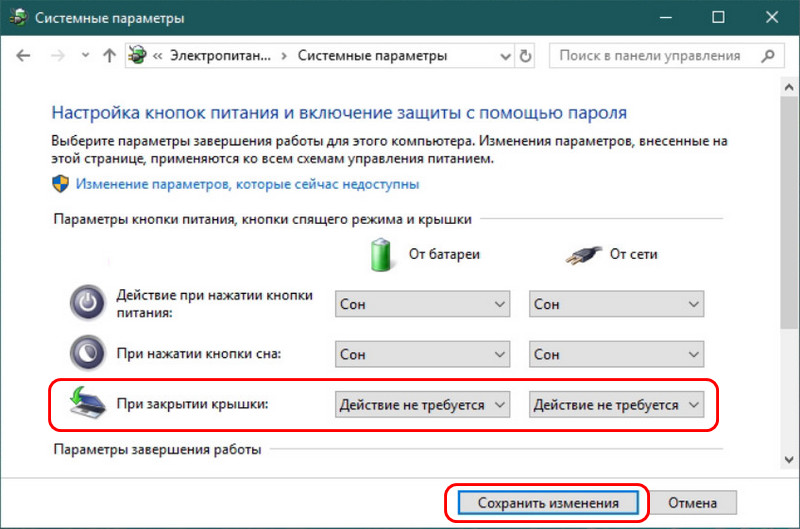Click the laptop lid closing icon
The height and width of the screenshot is (529, 800).
point(87,402)
